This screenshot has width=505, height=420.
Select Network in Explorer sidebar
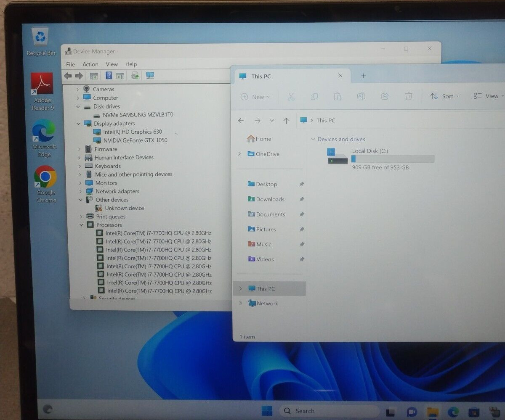click(263, 304)
